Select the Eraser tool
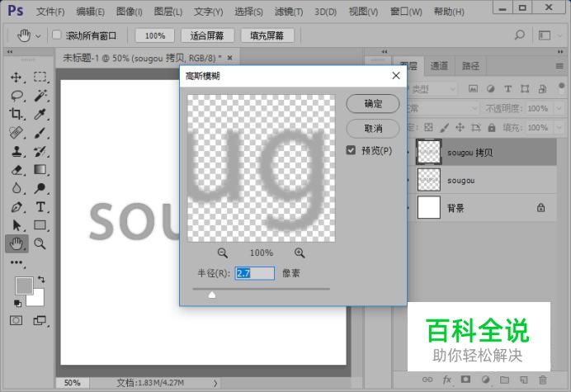This screenshot has width=571, height=392. (x=17, y=170)
